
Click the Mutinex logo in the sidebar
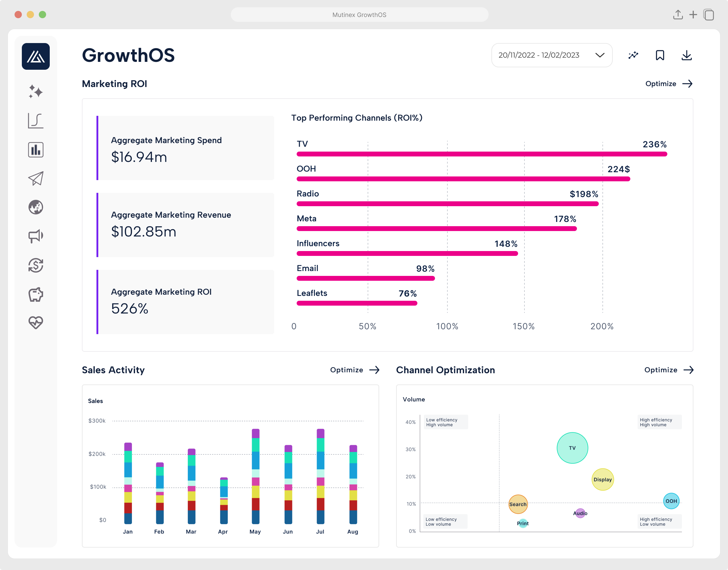[x=36, y=56]
